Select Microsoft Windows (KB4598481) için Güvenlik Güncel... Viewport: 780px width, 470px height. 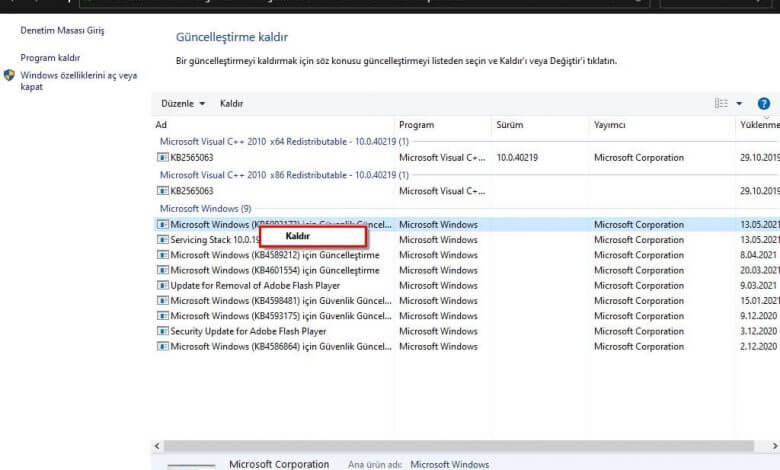coord(281,300)
